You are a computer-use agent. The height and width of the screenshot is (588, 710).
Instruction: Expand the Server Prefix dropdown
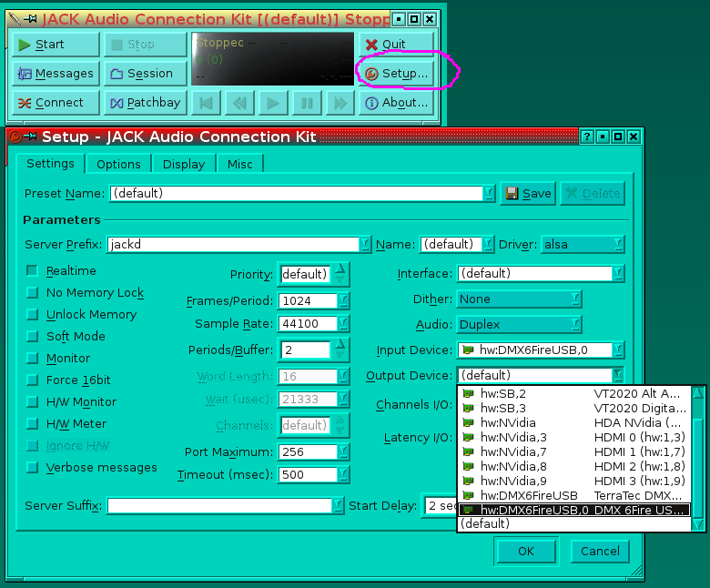[365, 245]
